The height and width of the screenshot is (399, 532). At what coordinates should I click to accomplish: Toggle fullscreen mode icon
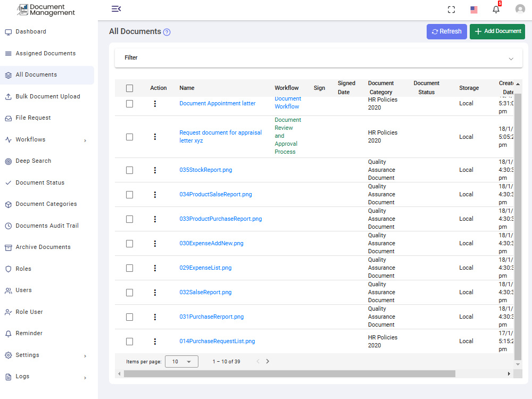tap(451, 10)
